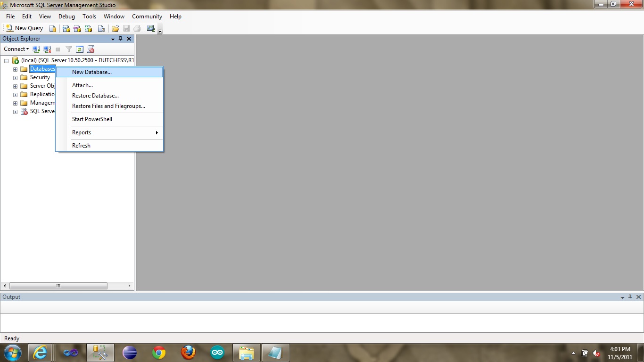Select the XMLA query toolbar icon

tap(89, 28)
